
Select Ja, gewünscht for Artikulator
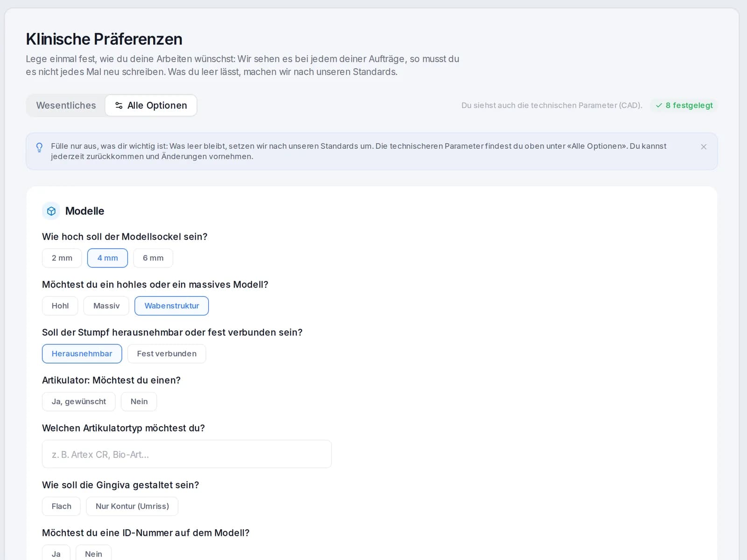[79, 401]
